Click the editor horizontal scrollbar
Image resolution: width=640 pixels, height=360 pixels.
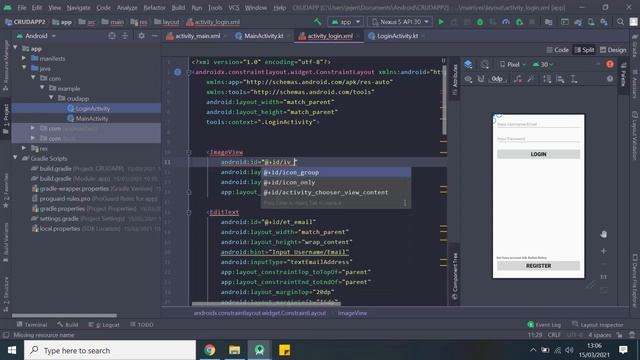point(265,303)
